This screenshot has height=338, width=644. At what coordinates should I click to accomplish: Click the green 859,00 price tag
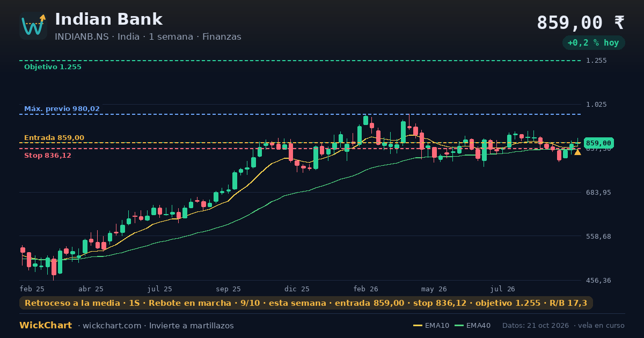tap(598, 143)
